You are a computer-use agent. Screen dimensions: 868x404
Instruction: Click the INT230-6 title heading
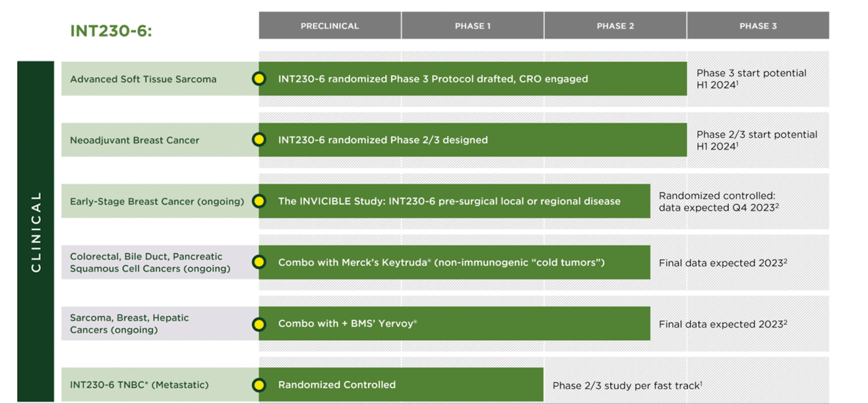(x=111, y=31)
